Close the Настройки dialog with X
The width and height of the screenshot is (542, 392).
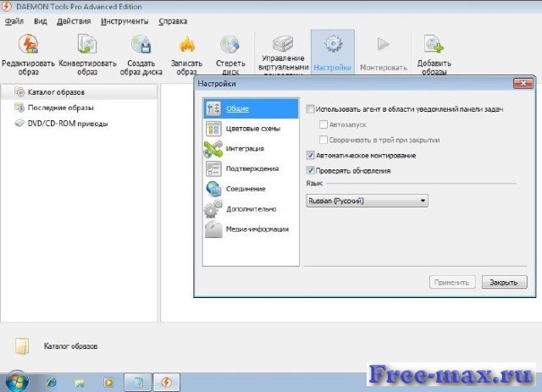[x=523, y=83]
